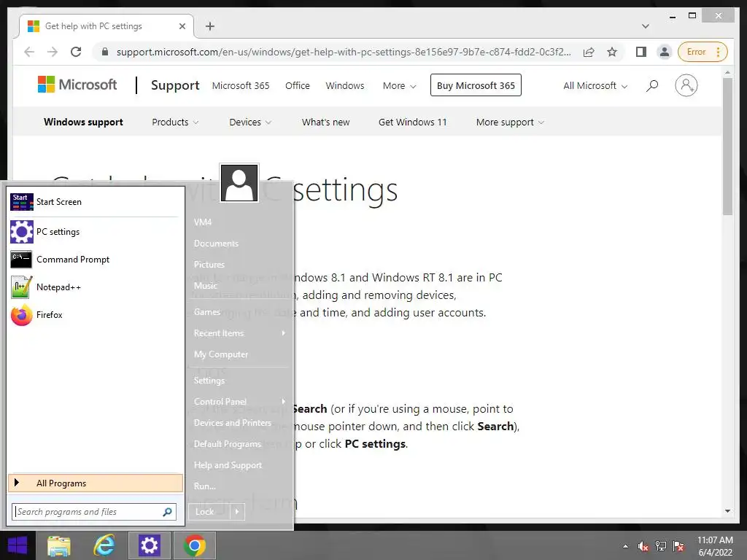Open a new Chrome tab
This screenshot has height=560, width=747.
pos(210,26)
